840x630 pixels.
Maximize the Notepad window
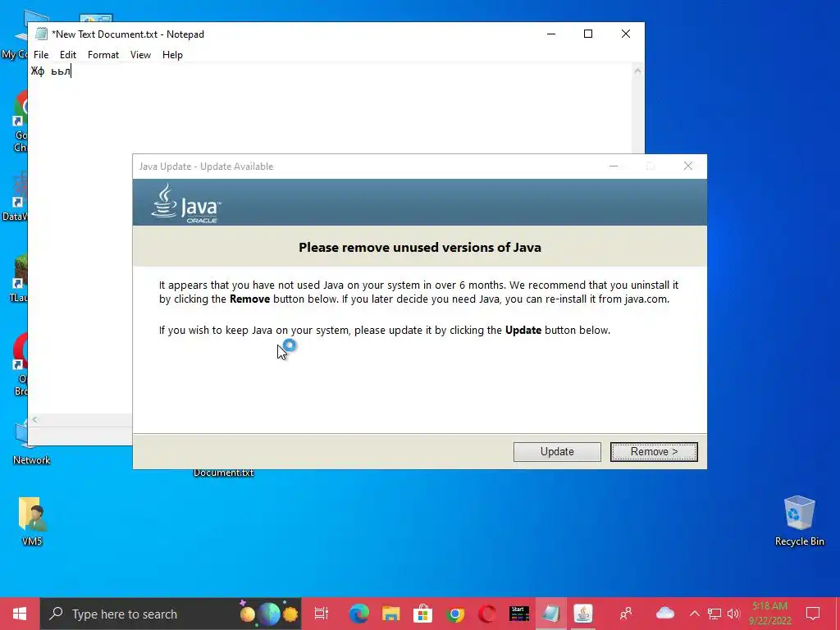[588, 34]
